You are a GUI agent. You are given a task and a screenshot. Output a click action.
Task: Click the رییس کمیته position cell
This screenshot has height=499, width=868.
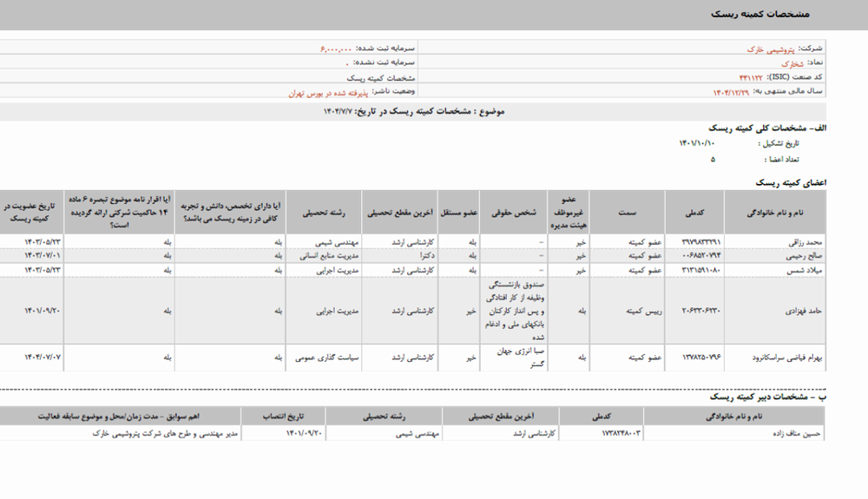(x=629, y=309)
